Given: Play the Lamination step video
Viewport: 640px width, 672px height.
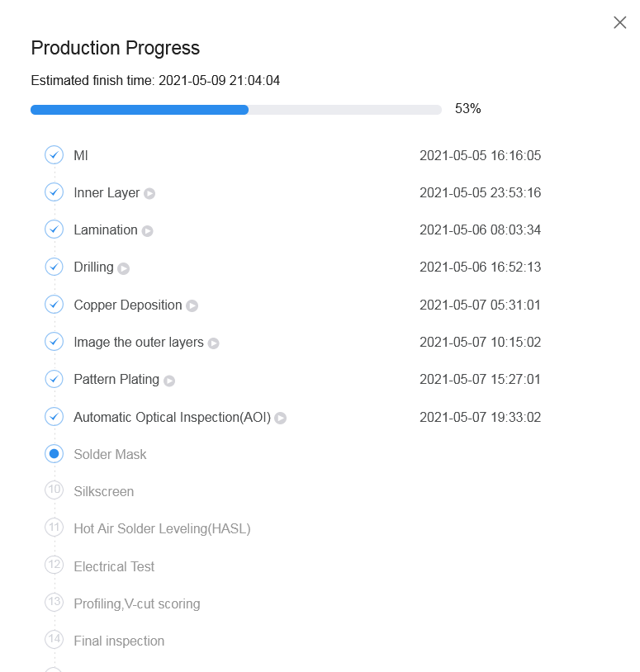Looking at the screenshot, I should click(x=147, y=231).
